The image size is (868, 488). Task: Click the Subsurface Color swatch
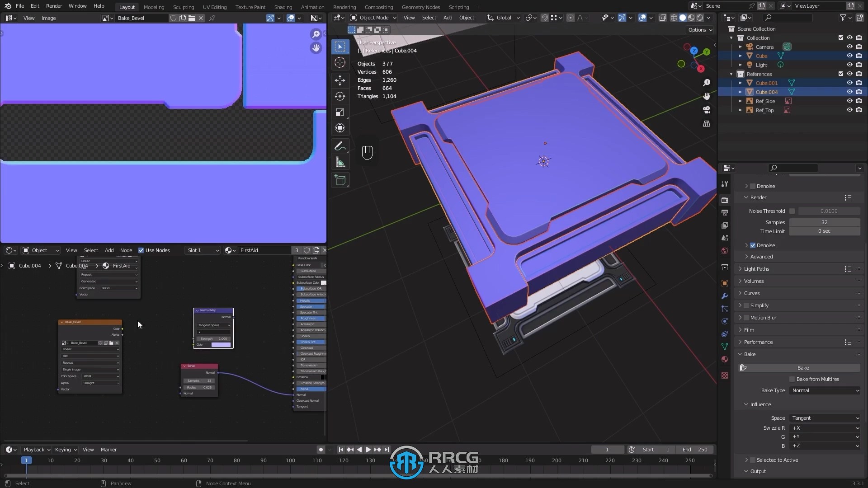(x=323, y=283)
